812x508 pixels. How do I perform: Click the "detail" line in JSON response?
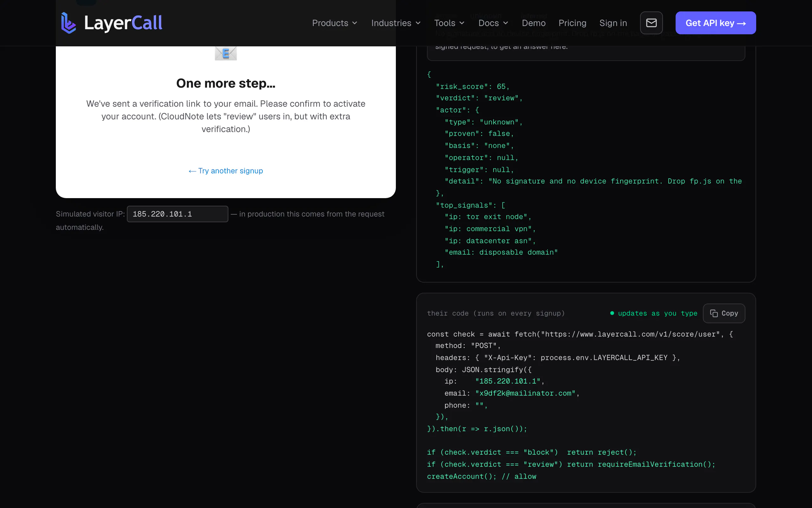point(593,181)
